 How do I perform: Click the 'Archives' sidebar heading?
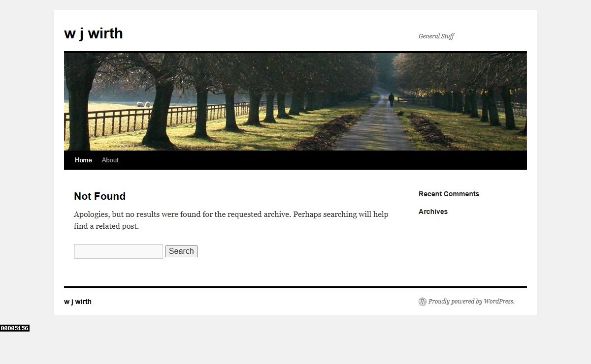[x=433, y=212]
